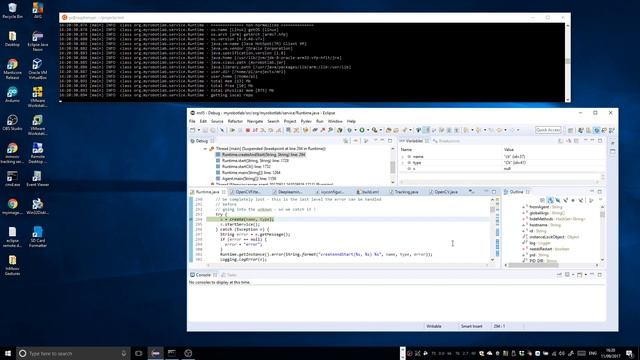The width and height of the screenshot is (640, 360).
Task: Switch to the Tracking.java editor tab
Action: click(404, 192)
